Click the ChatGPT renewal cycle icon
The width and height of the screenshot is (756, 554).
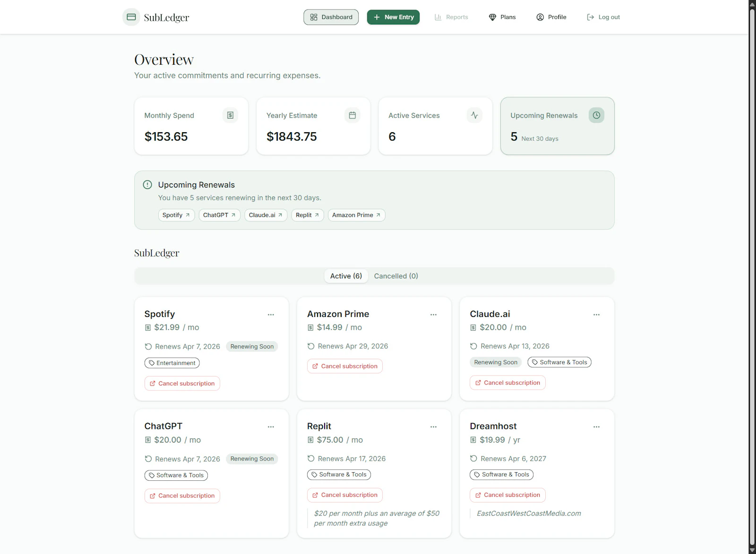click(148, 459)
